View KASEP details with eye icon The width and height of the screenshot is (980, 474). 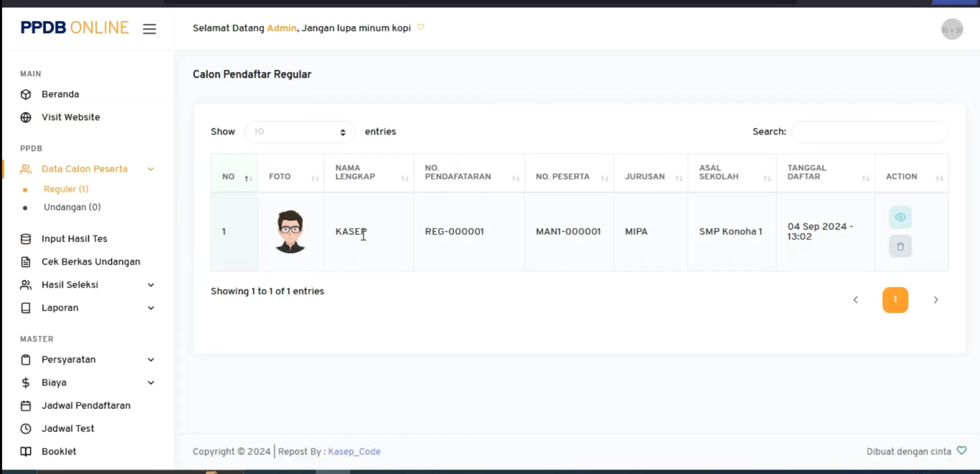(x=900, y=217)
